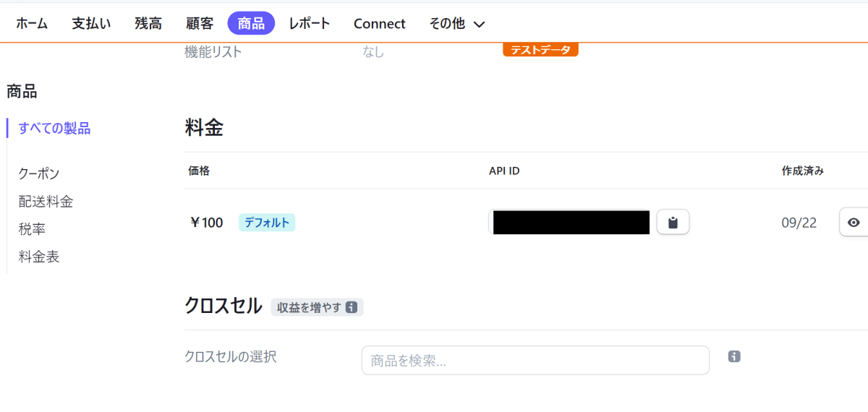
Task: Select すべての製品 in sidebar
Action: tap(54, 129)
